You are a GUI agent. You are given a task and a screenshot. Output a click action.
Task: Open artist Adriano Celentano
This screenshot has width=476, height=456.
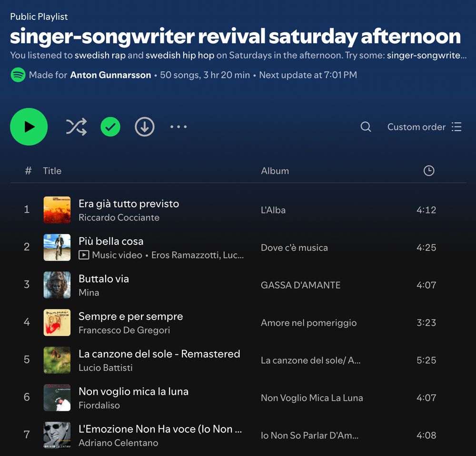coord(119,443)
